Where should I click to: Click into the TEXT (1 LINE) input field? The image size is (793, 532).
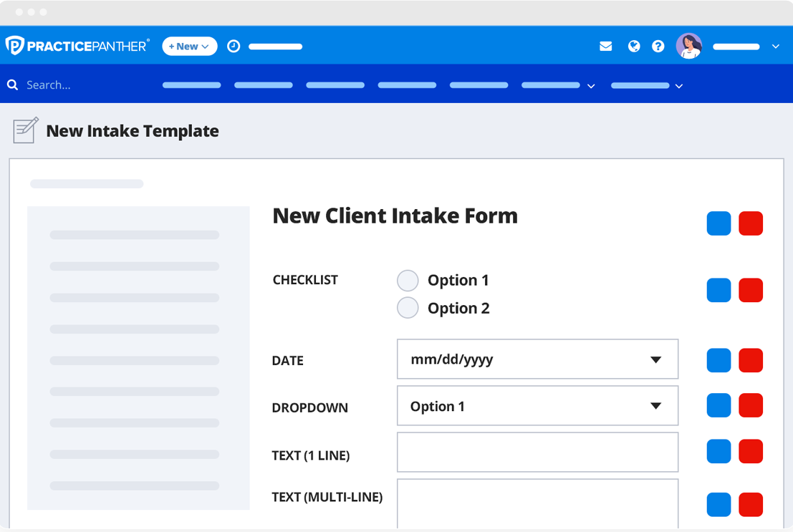[x=537, y=453]
